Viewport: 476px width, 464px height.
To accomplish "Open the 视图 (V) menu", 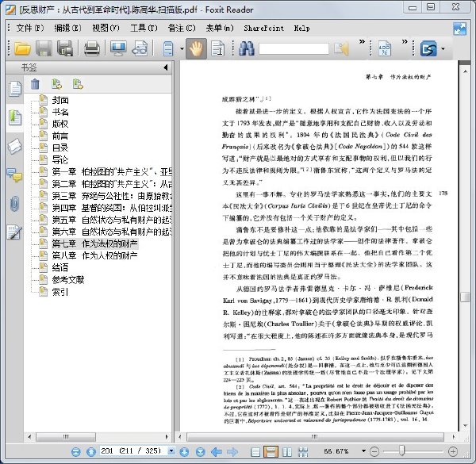I will pyautogui.click(x=106, y=29).
